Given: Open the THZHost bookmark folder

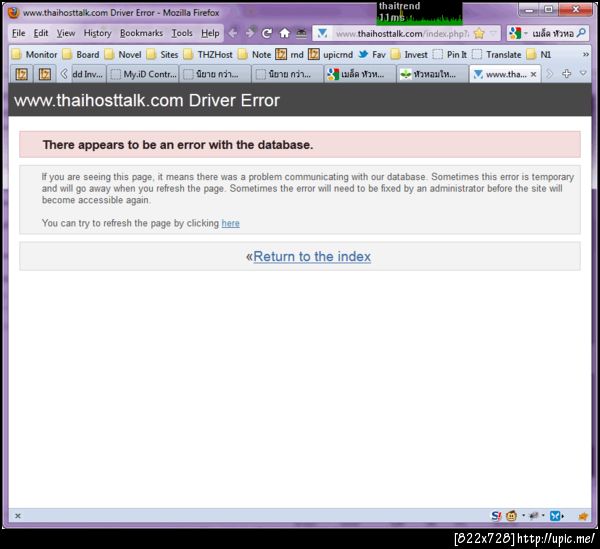Looking at the screenshot, I should coord(208,55).
